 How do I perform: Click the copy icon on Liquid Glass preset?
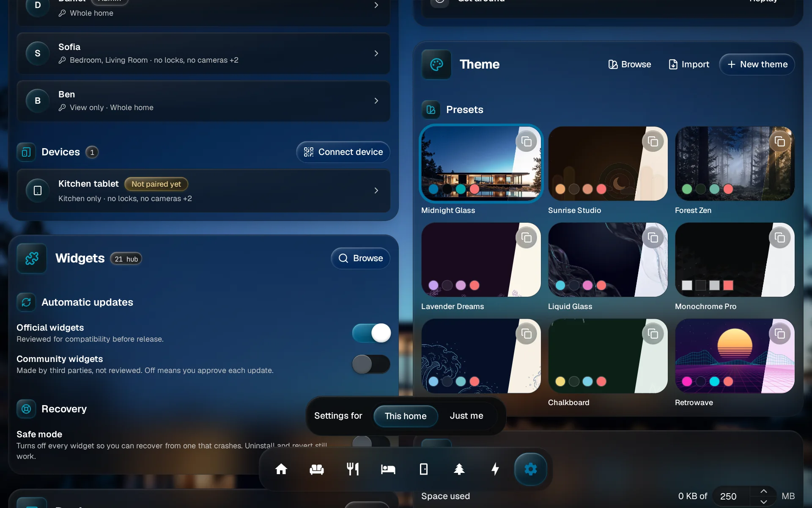click(x=653, y=237)
